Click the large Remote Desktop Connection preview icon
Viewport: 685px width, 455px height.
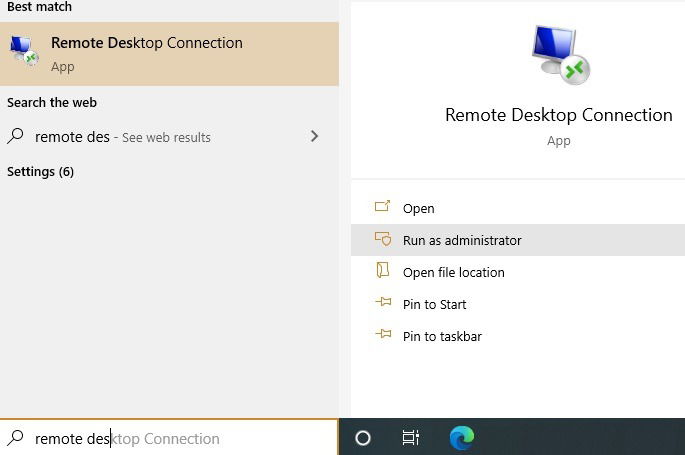pos(560,55)
